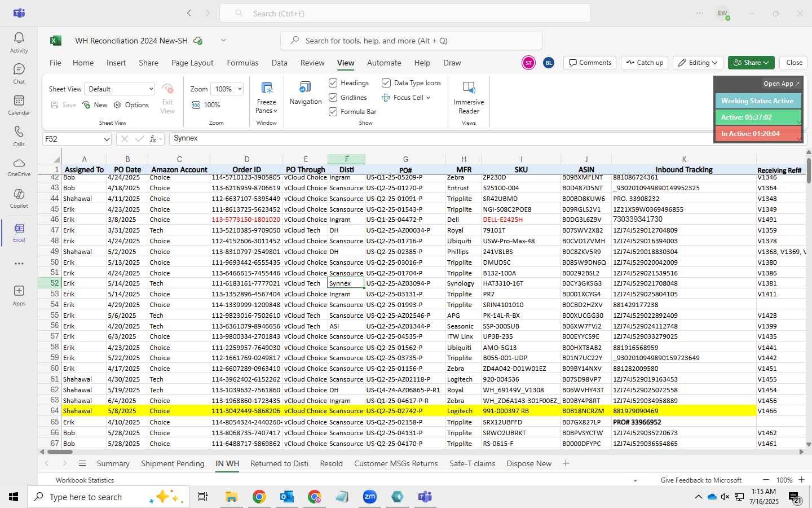The width and height of the screenshot is (812, 508).
Task: Zoom in with status bar plus
Action: click(x=801, y=480)
